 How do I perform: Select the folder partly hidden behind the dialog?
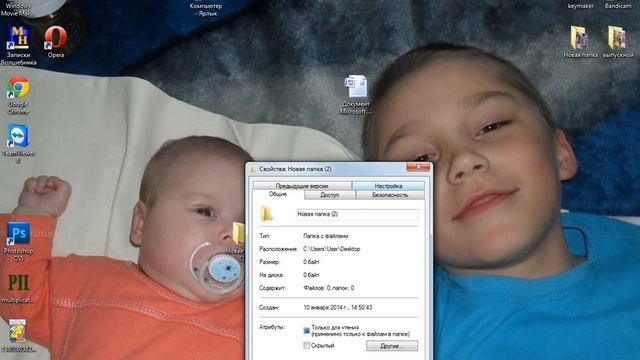pos(238,240)
